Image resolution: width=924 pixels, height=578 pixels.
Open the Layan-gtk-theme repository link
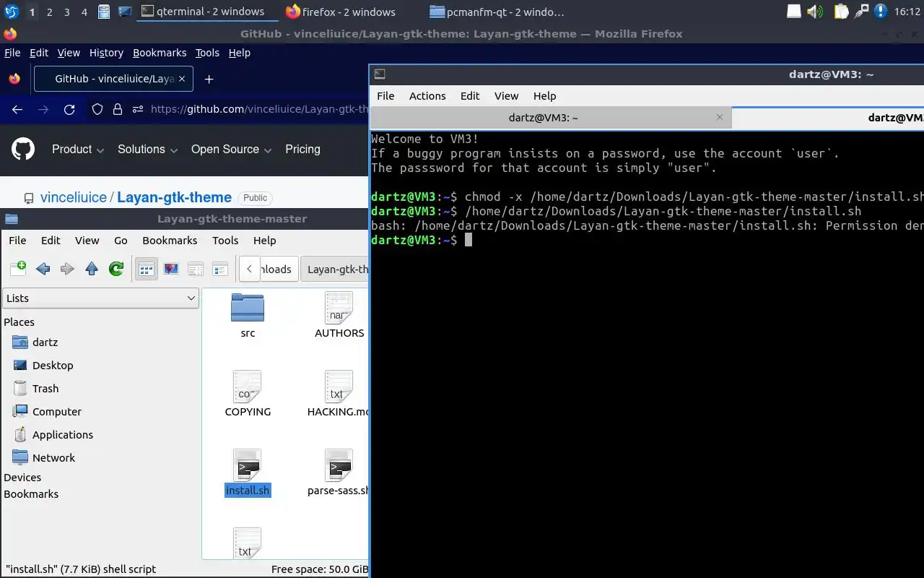[174, 197]
